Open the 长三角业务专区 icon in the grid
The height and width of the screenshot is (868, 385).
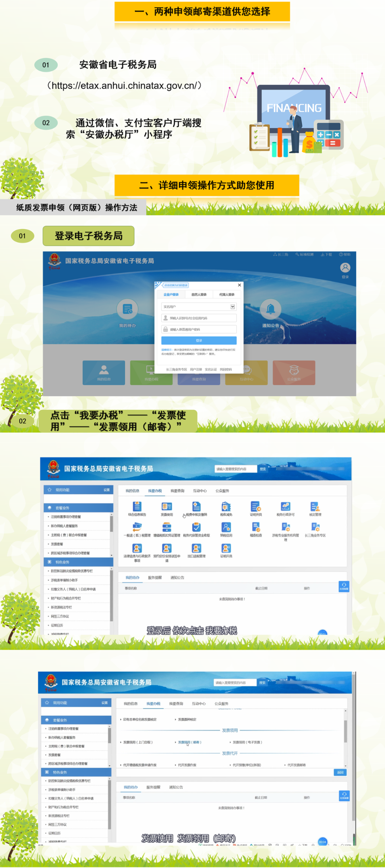pos(315,527)
